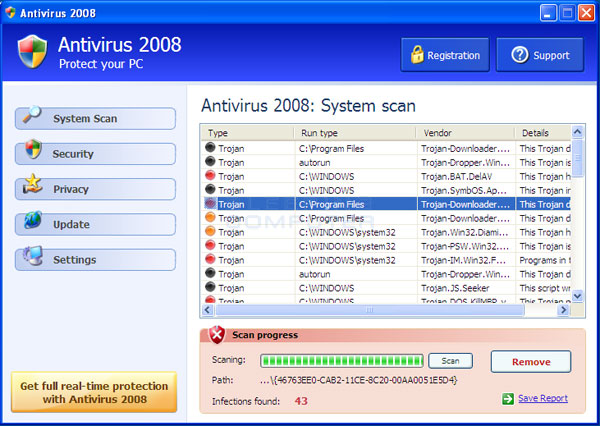600x426 pixels.
Task: Click the infections found count 43
Action: (301, 401)
